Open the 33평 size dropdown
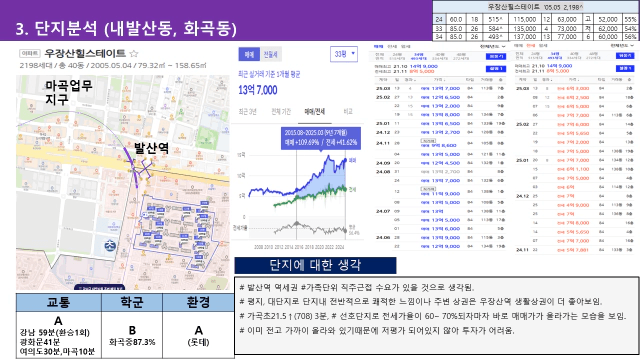This screenshot has height=360, width=640. click(x=344, y=54)
